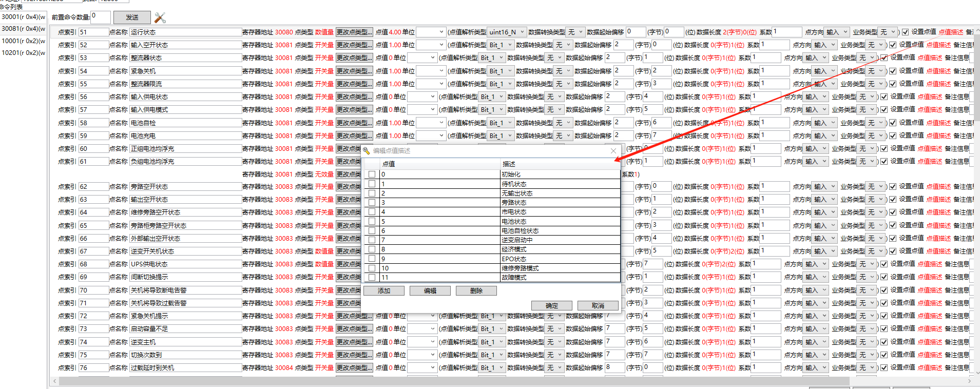The width and height of the screenshot is (980, 389).
Task: Click point name field UPS供电状态
Action: coord(185,264)
